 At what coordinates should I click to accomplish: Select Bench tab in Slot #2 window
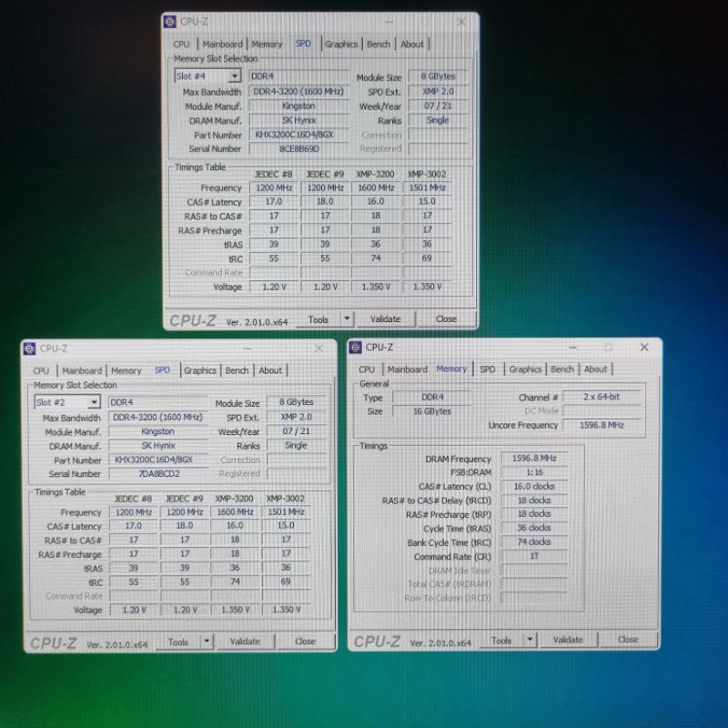[237, 370]
